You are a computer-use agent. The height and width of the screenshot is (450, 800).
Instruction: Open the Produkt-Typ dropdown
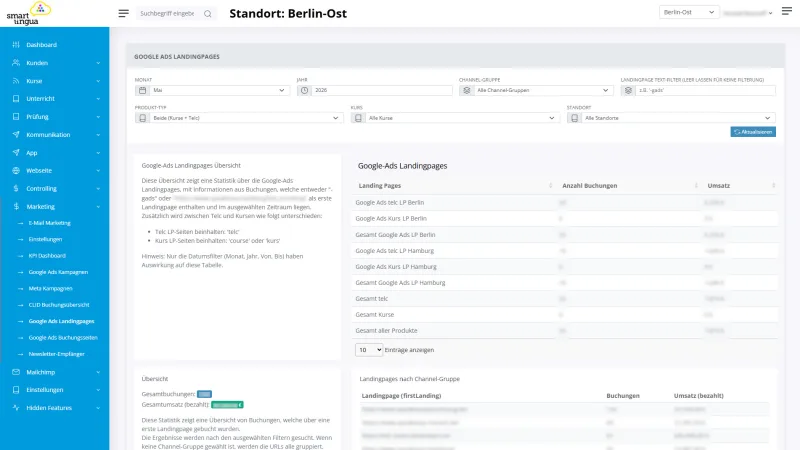tap(246, 118)
